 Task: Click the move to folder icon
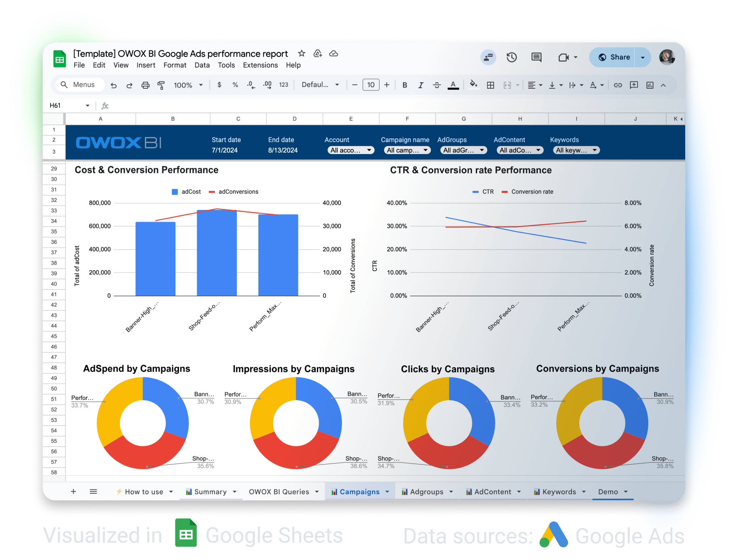(x=318, y=54)
